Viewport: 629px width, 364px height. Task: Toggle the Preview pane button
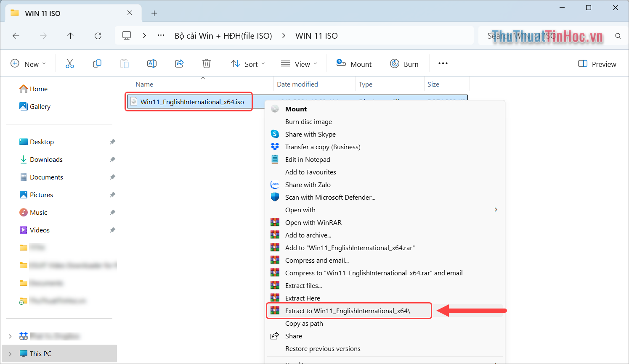[597, 64]
